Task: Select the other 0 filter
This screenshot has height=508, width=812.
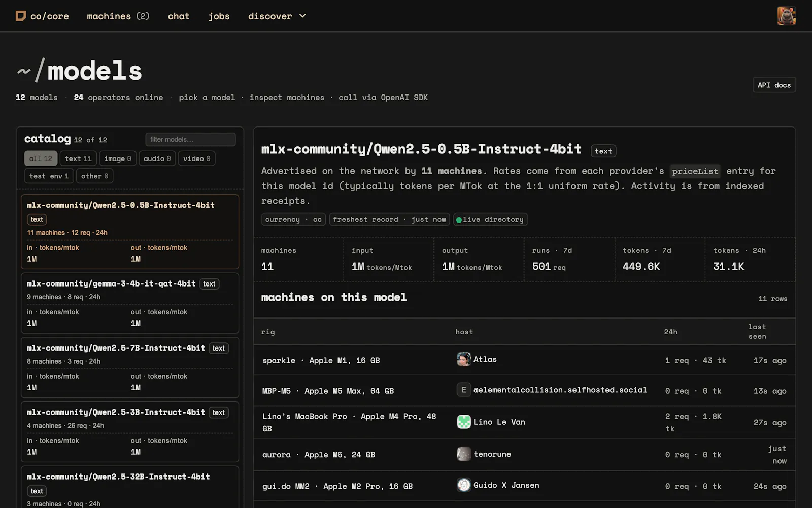Action: (x=94, y=176)
